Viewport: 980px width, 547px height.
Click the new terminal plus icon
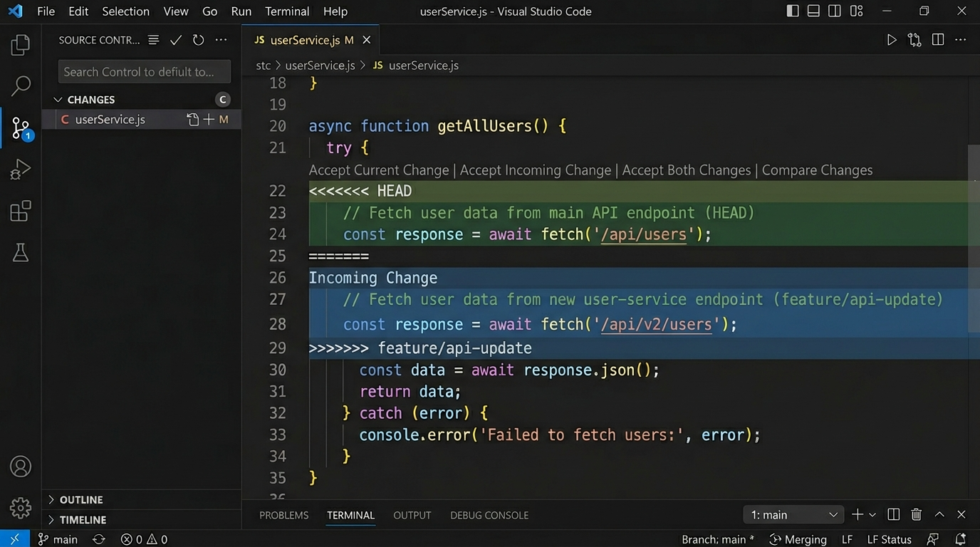click(x=857, y=514)
